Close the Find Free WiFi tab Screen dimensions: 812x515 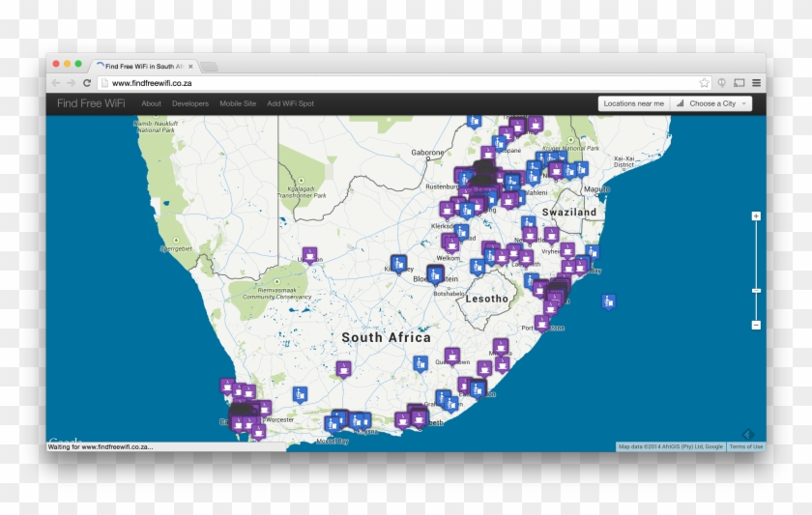point(190,67)
